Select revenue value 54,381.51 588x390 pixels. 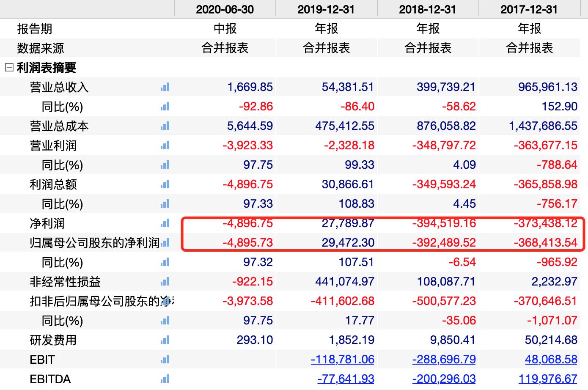(x=348, y=87)
